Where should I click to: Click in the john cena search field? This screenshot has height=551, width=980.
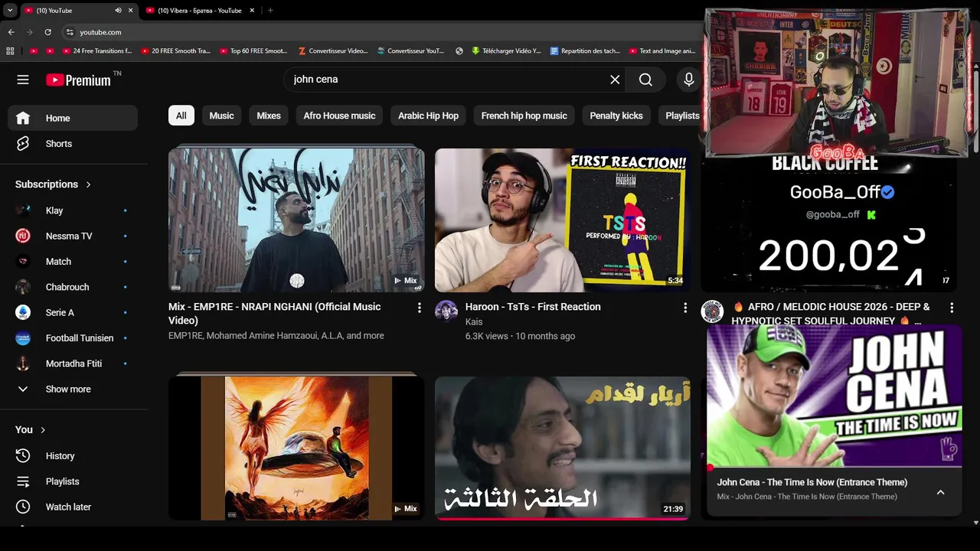[448, 80]
